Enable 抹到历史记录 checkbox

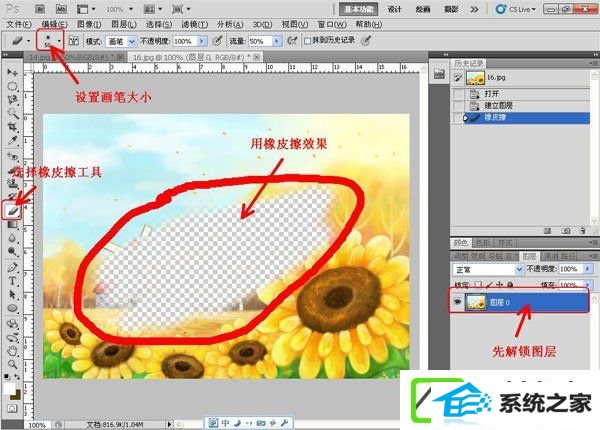tap(307, 41)
